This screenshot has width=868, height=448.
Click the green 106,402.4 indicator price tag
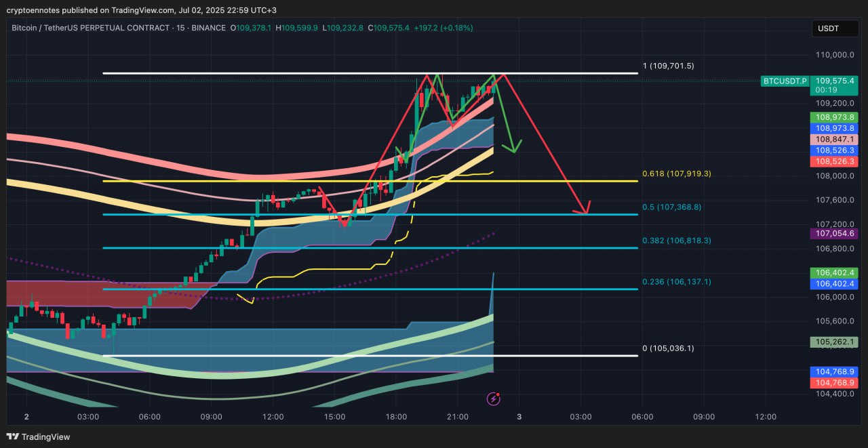pyautogui.click(x=835, y=272)
